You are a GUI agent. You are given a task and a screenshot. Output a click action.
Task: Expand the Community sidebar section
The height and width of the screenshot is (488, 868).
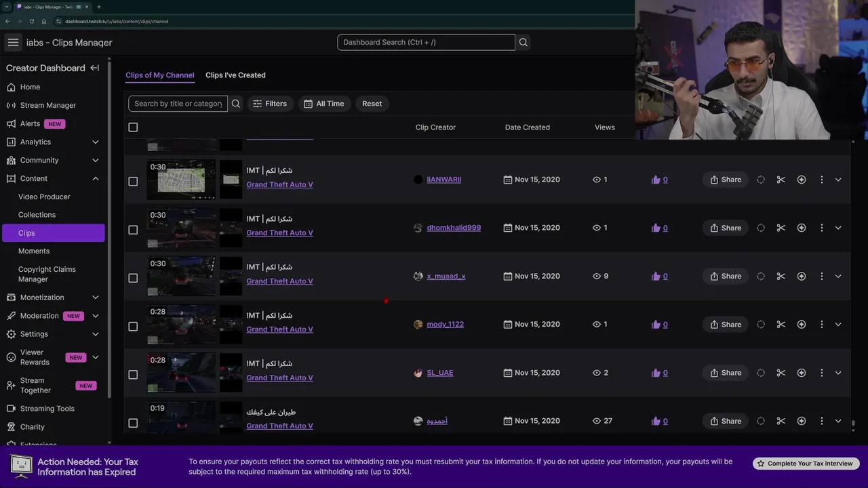pyautogui.click(x=95, y=160)
